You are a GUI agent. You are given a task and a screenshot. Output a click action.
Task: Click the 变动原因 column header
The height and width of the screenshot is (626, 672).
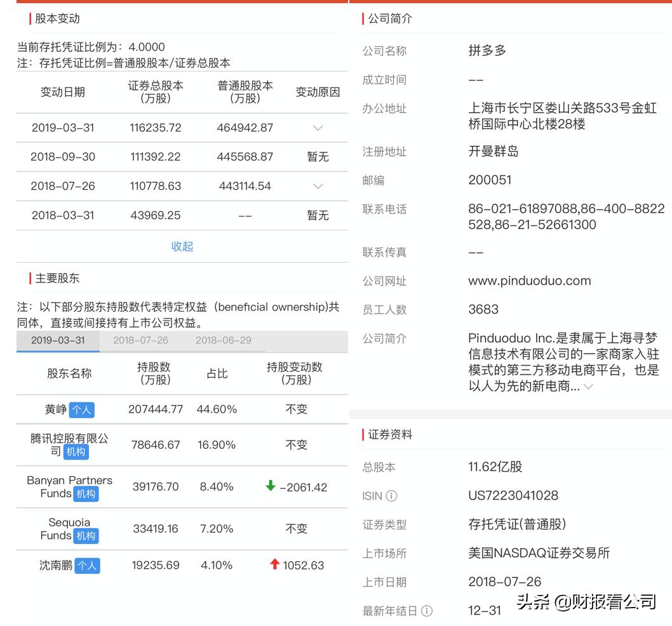[318, 92]
